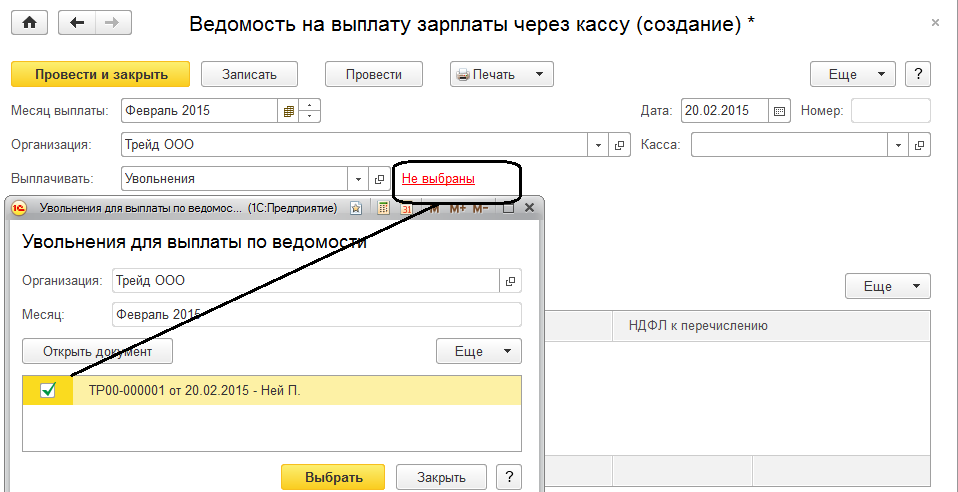Click the Не выбраны link
Screen dimensions: 958x492
coord(439,179)
